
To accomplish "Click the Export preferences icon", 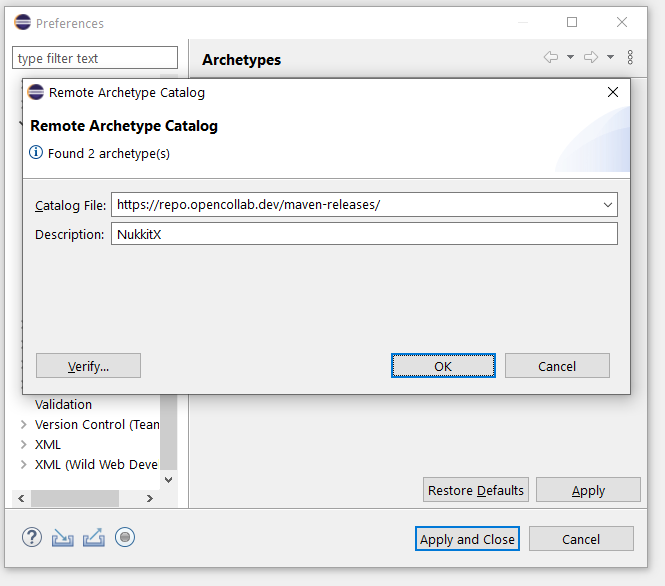I will coord(93,538).
